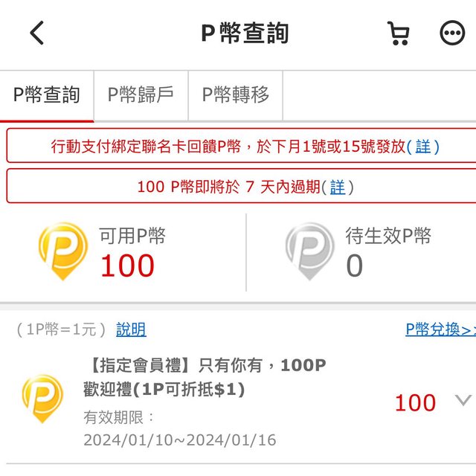The image size is (476, 476).
Task: Tap the back arrow icon
Action: [x=37, y=33]
